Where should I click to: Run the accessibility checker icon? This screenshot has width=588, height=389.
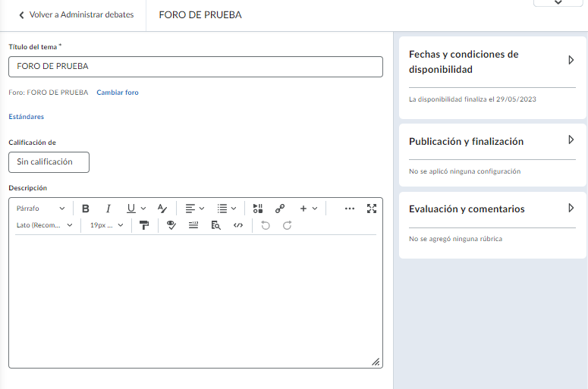pos(171,225)
